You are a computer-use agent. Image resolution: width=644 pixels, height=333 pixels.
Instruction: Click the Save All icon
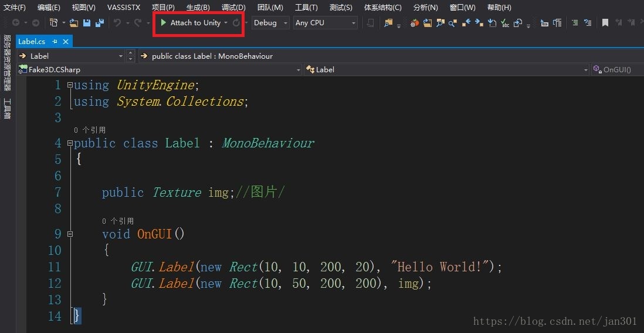99,23
